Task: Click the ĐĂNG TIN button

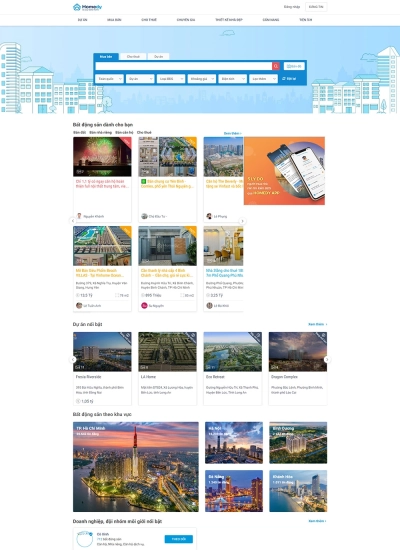Action: click(x=316, y=7)
